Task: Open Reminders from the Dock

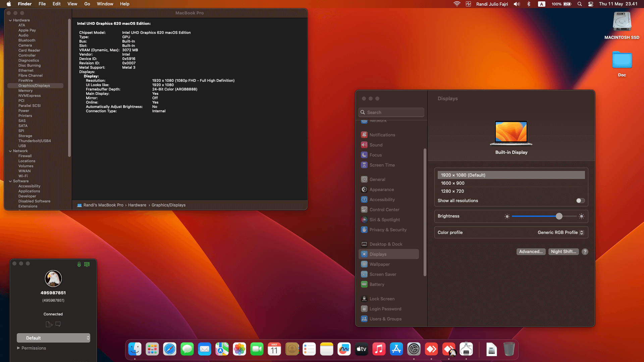Action: pyautogui.click(x=309, y=349)
